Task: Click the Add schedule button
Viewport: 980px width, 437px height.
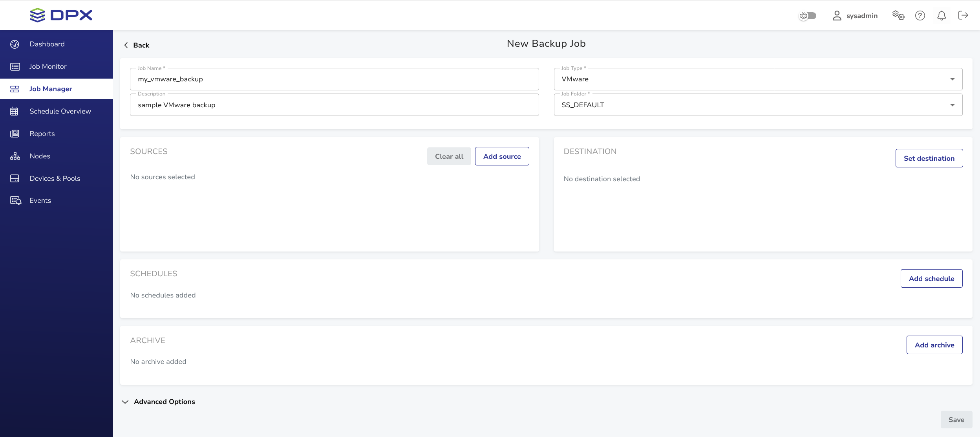Action: (x=931, y=279)
